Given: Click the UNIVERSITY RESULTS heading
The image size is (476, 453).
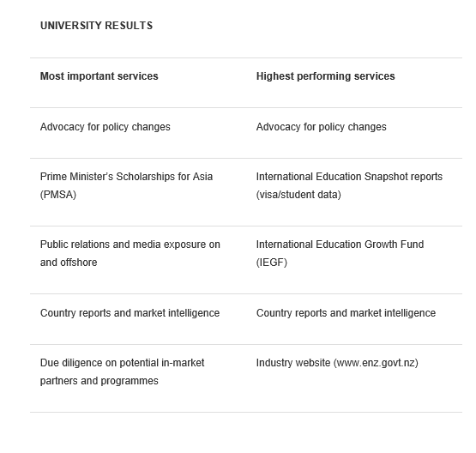Looking at the screenshot, I should (96, 26).
